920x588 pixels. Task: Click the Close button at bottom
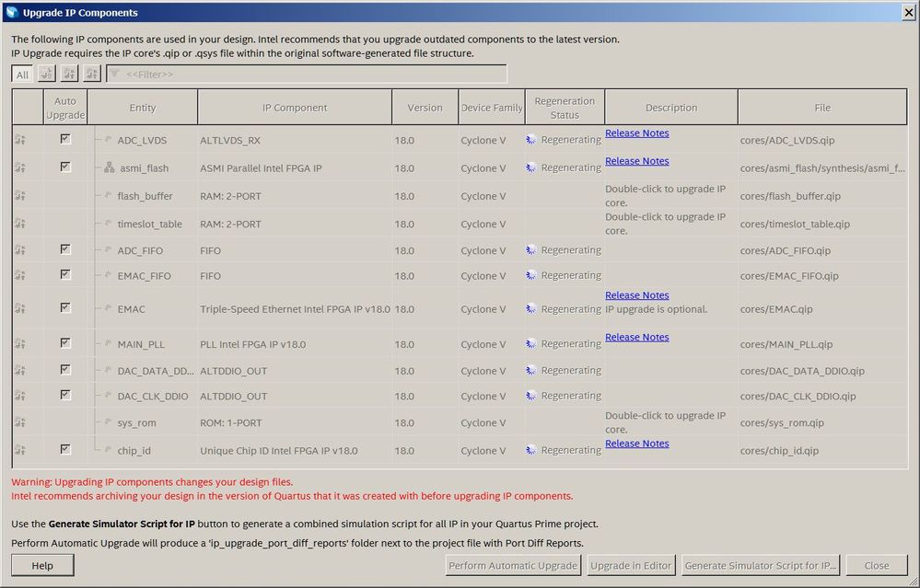[x=877, y=565]
